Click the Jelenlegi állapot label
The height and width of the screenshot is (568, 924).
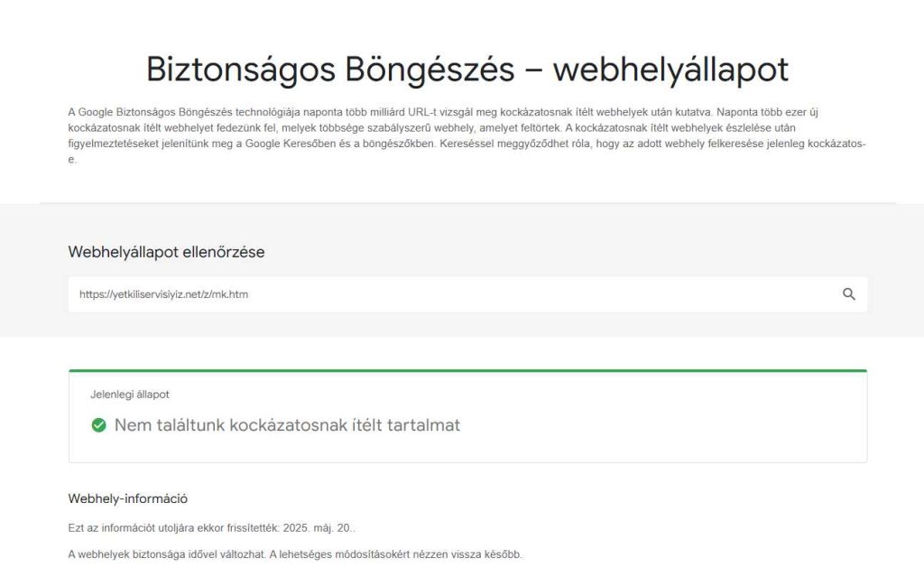pos(129,395)
